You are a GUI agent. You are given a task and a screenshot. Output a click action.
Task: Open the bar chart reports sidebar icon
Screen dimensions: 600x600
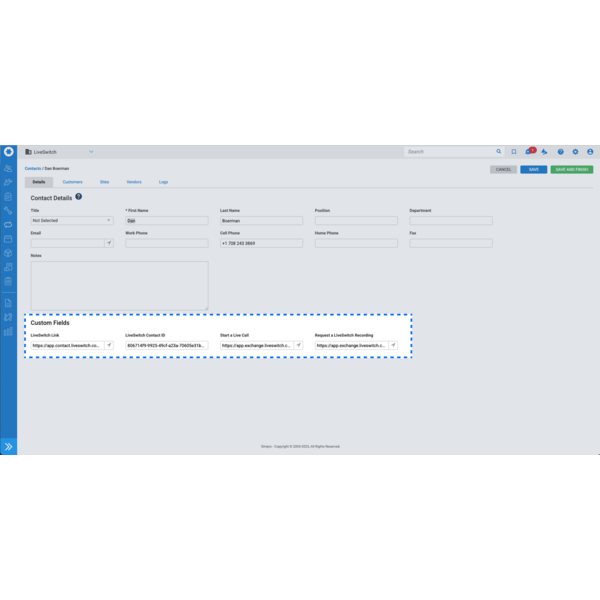8,331
